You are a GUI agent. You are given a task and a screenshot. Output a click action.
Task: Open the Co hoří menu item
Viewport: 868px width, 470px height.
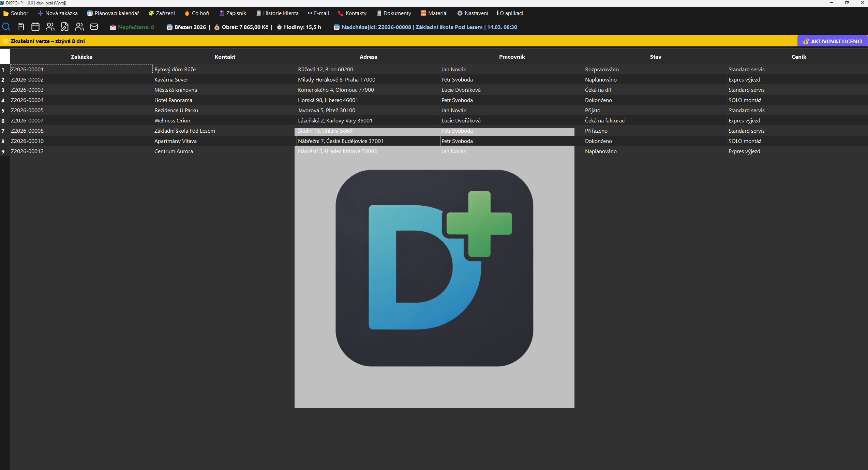pos(197,13)
